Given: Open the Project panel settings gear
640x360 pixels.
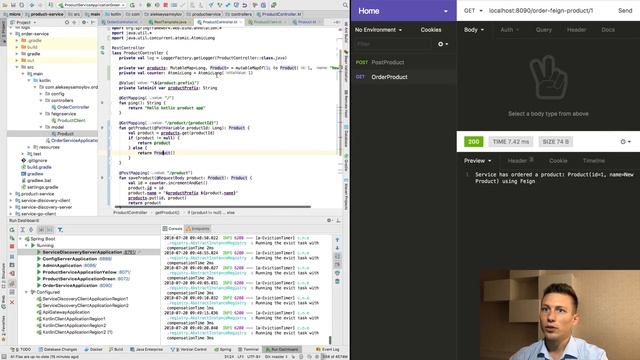Looking at the screenshot, I should [84, 22].
